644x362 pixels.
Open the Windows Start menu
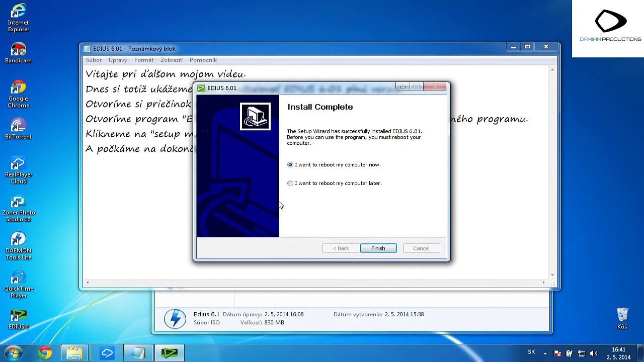[14, 353]
